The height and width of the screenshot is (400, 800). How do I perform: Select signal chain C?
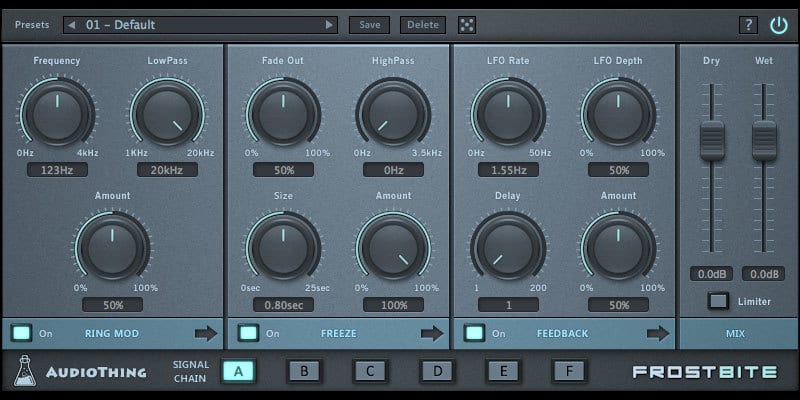click(370, 371)
